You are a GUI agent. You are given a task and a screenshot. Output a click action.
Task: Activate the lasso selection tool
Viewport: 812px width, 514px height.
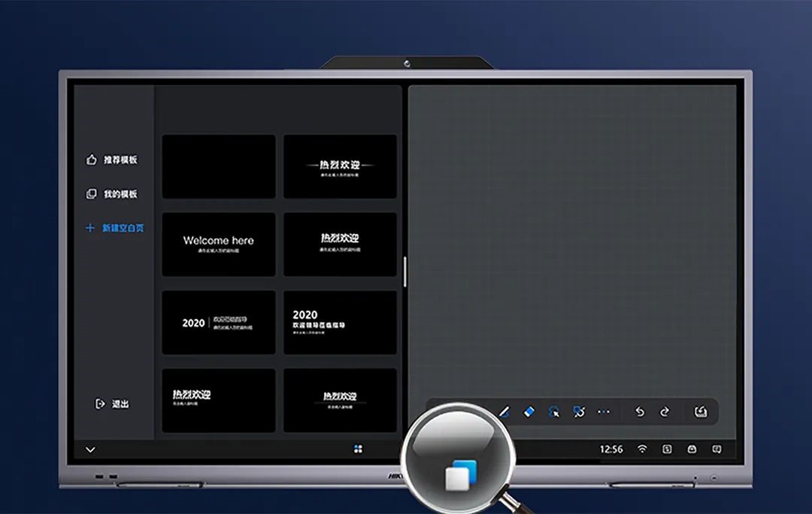554,412
